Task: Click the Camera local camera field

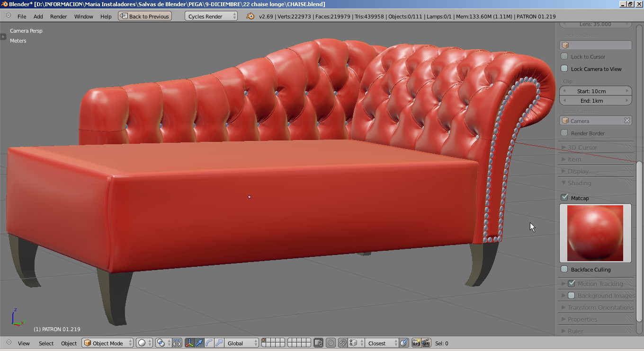Action: pyautogui.click(x=596, y=121)
